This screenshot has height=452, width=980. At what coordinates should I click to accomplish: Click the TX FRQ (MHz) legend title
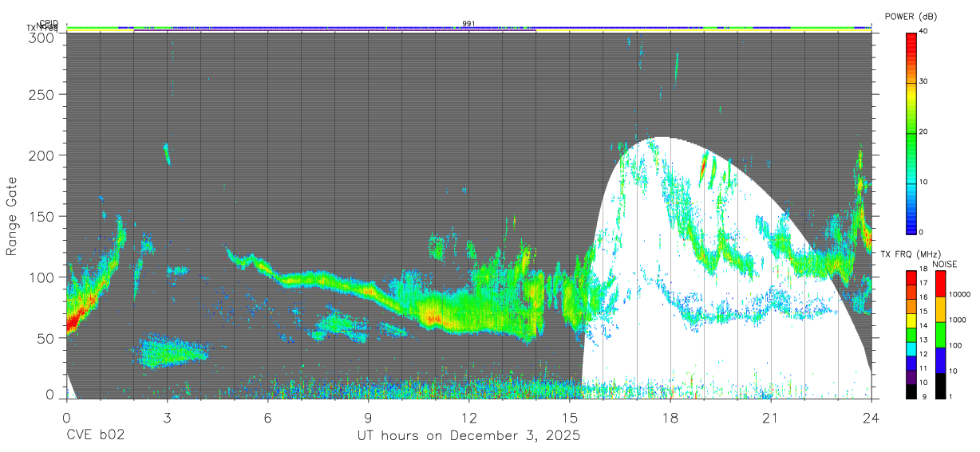[x=911, y=254]
